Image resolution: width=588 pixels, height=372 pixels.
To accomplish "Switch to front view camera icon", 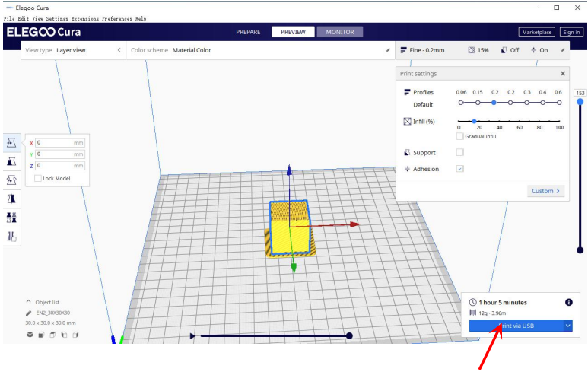I will click(41, 335).
